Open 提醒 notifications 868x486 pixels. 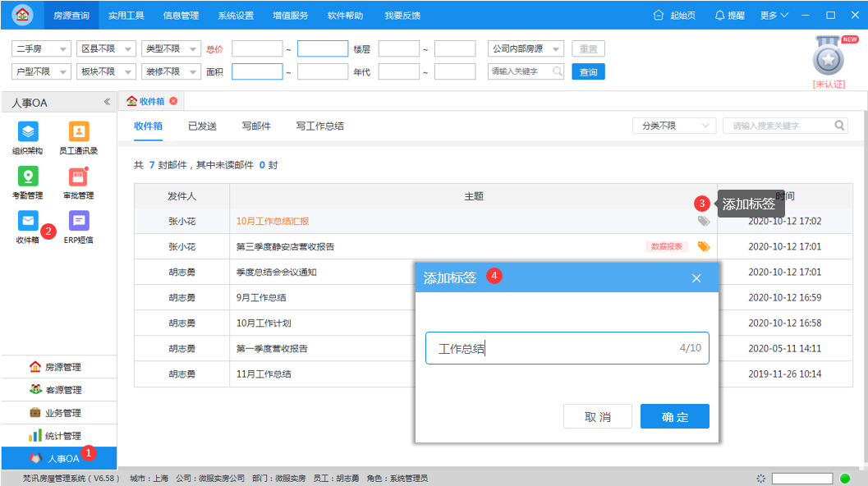[729, 16]
